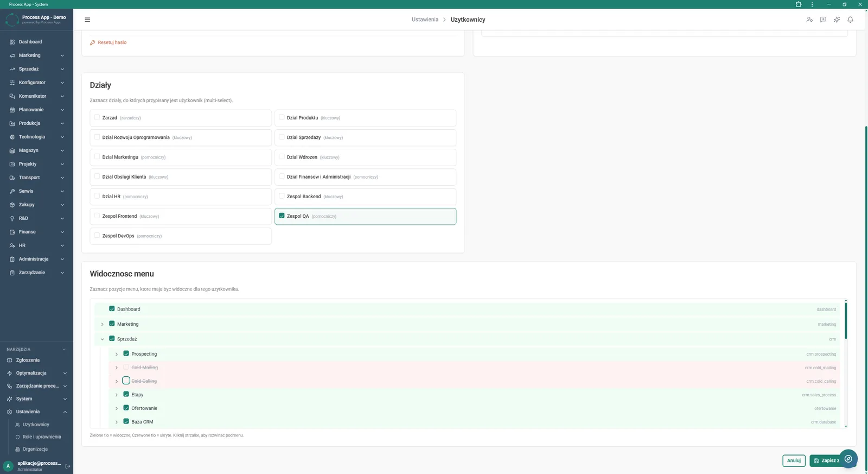Open the compass help floating button

848,459
